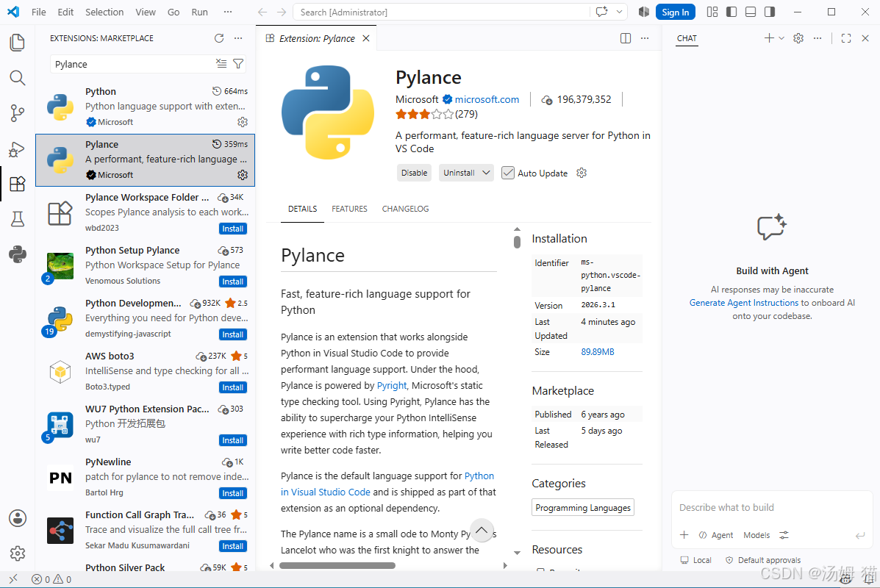Open manage gear for Pylance list item

pos(243,175)
